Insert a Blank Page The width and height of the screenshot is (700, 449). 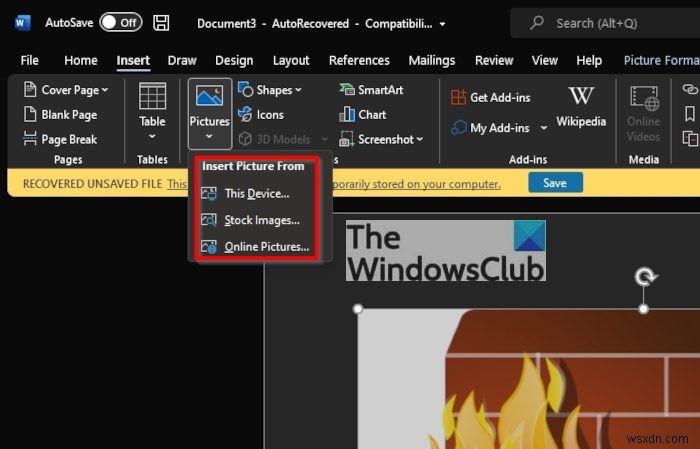pos(61,115)
